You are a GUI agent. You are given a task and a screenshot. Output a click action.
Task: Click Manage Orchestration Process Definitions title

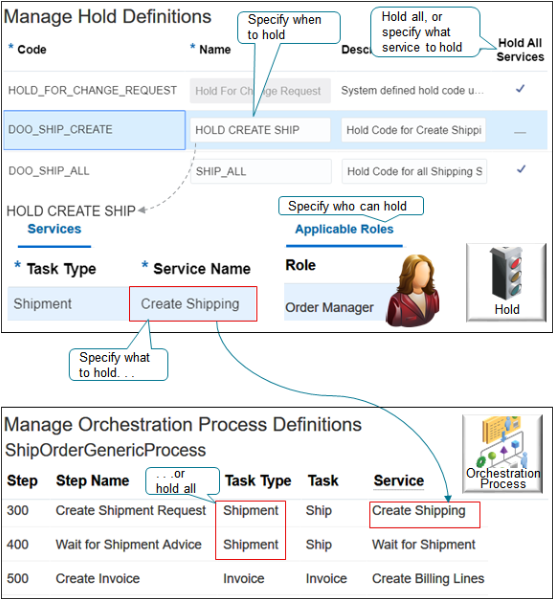(183, 425)
